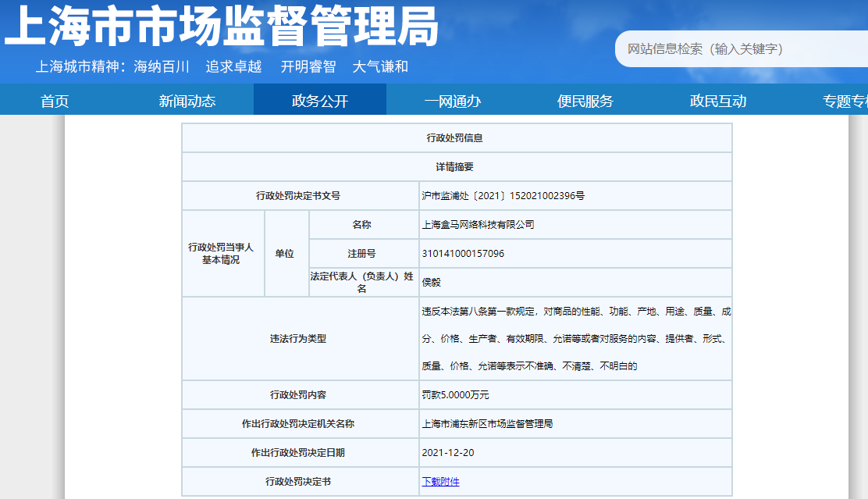Select registration number 310141000157096
This screenshot has width=868, height=499.
(464, 253)
